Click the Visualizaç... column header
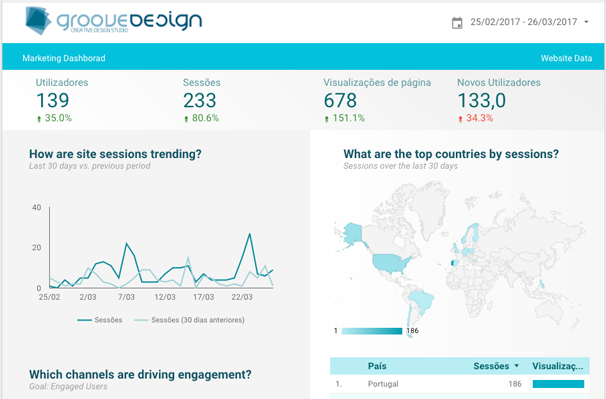The height and width of the screenshot is (399, 606). point(558,366)
